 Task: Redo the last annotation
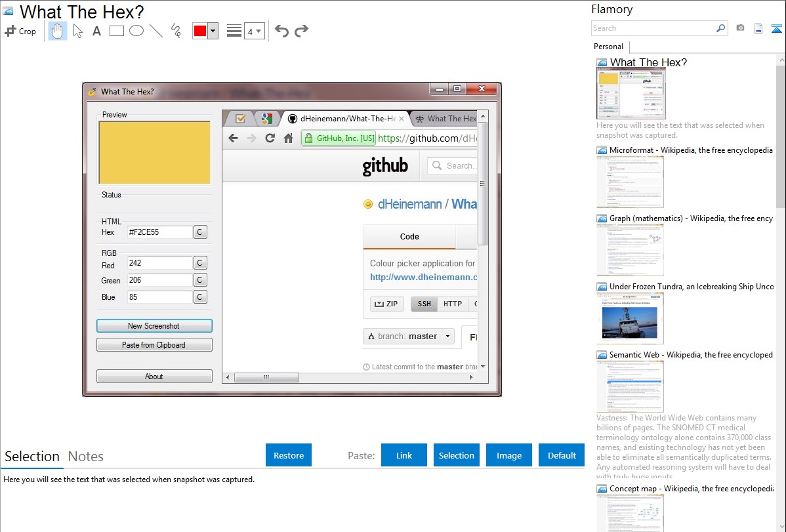pyautogui.click(x=301, y=31)
